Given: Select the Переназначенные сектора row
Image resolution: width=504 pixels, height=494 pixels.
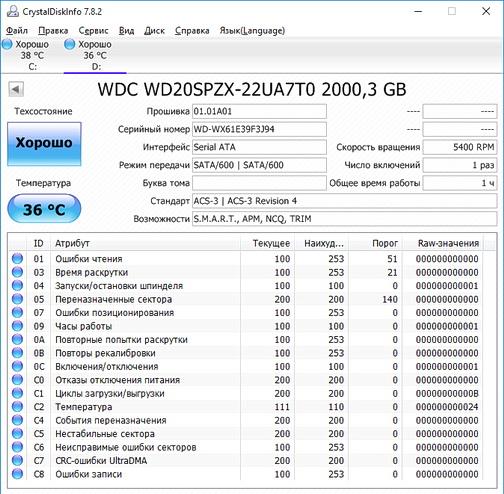Looking at the screenshot, I should (246, 299).
